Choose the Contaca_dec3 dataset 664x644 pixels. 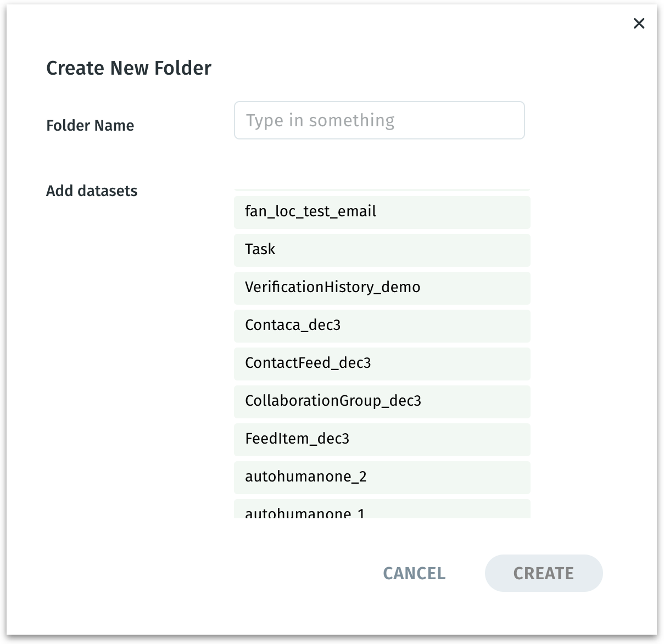point(382,326)
